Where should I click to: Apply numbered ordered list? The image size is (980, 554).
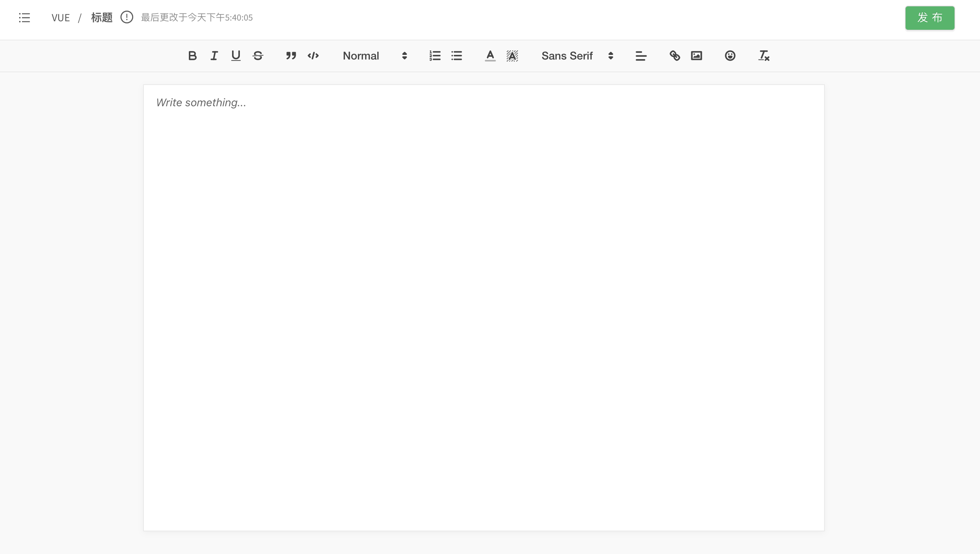pyautogui.click(x=435, y=56)
